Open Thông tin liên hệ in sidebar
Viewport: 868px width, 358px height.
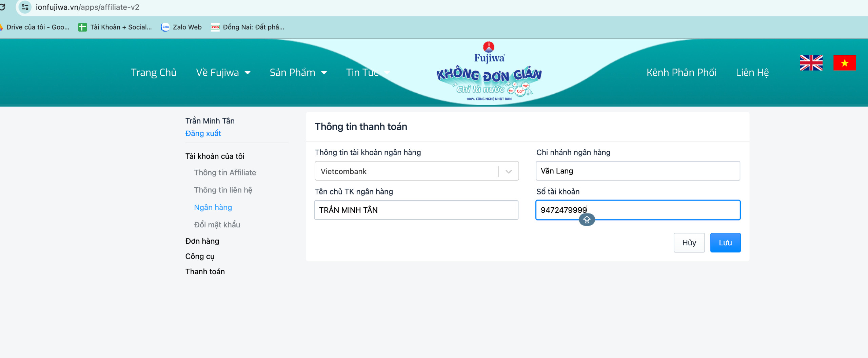coord(223,190)
